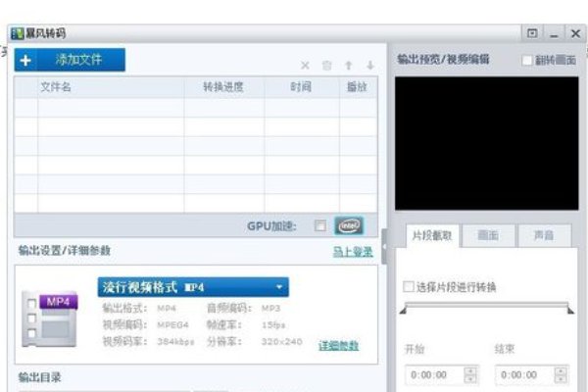
Task: Open the 马上登录 login link
Action: click(353, 252)
